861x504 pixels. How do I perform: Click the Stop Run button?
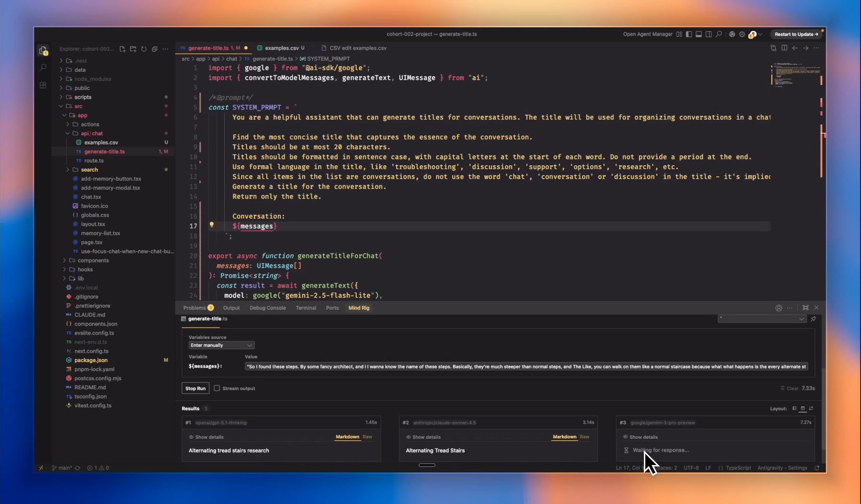click(x=195, y=388)
